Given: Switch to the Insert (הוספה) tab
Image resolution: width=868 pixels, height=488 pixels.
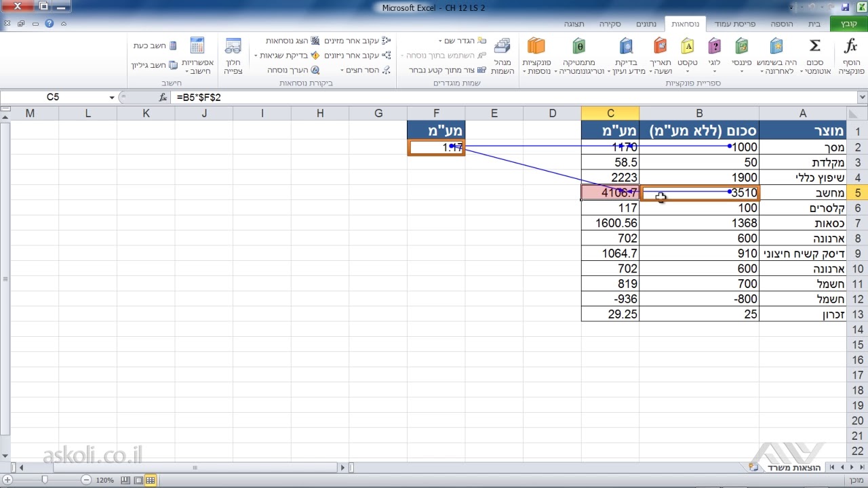Looking at the screenshot, I should (782, 24).
